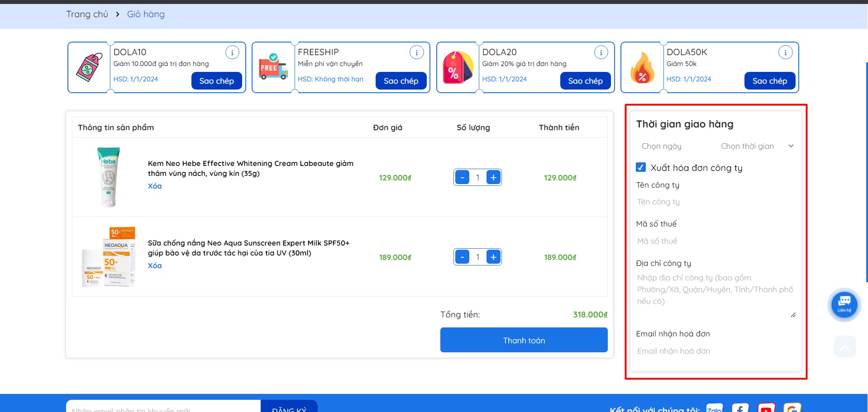
Task: Decrease quantity of Neo Hebe Whitening Cream
Action: tap(462, 178)
